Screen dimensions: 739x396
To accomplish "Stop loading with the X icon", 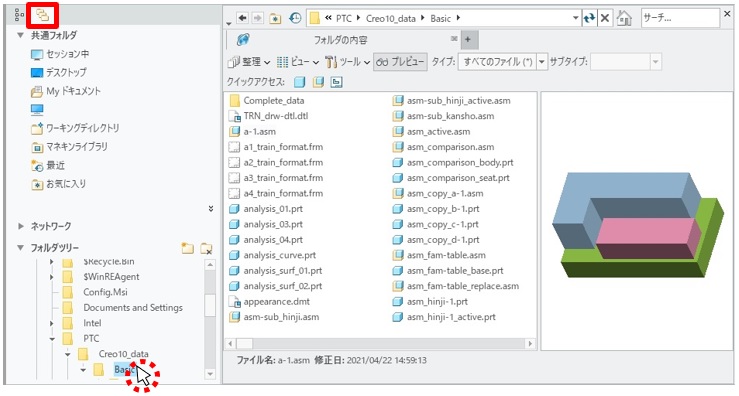I will [605, 18].
